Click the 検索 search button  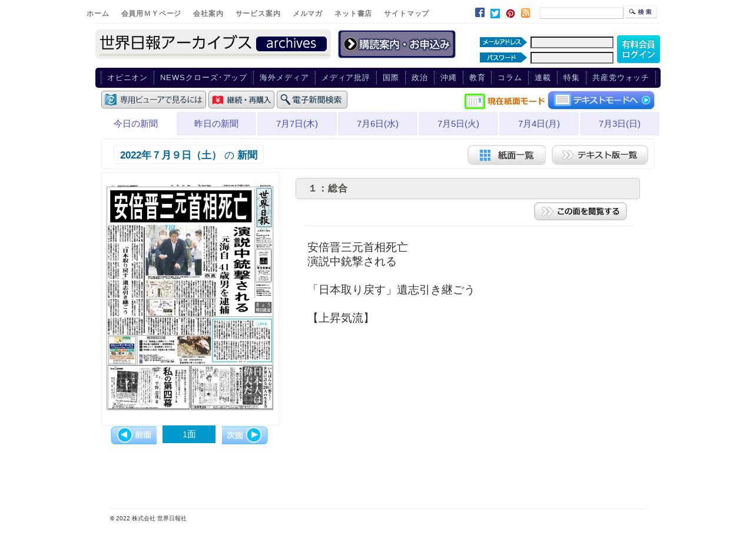[x=641, y=12]
